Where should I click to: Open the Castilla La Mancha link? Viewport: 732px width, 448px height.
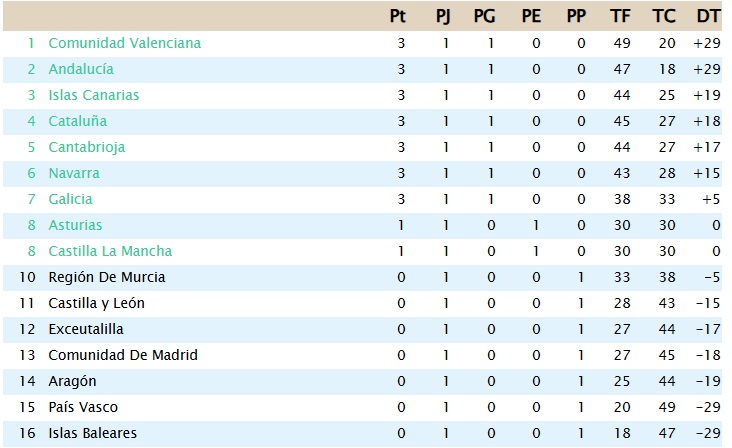110,251
